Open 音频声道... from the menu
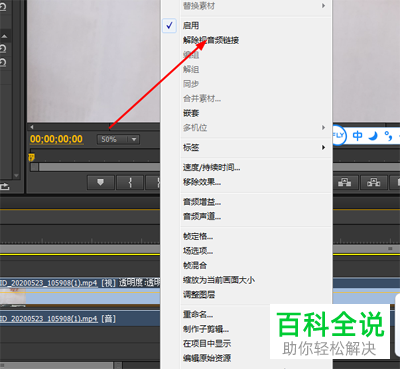This screenshot has width=400, height=369. pos(202,216)
